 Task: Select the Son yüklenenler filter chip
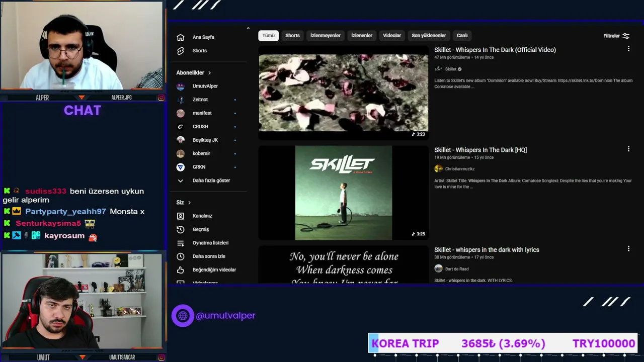pos(429,36)
